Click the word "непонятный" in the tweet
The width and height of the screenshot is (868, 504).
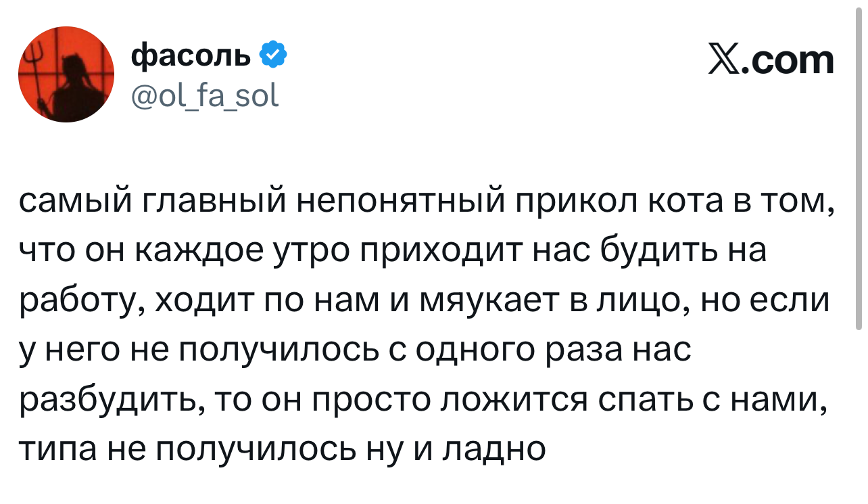click(390, 203)
